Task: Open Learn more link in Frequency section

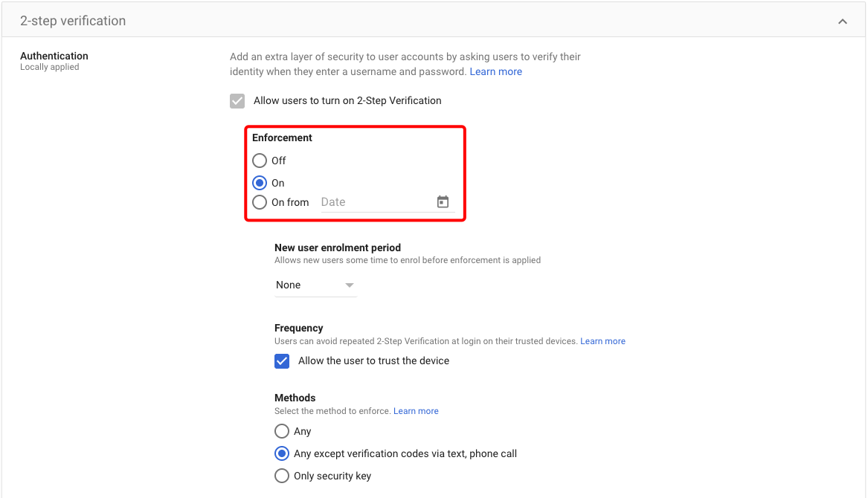Action: [x=602, y=341]
